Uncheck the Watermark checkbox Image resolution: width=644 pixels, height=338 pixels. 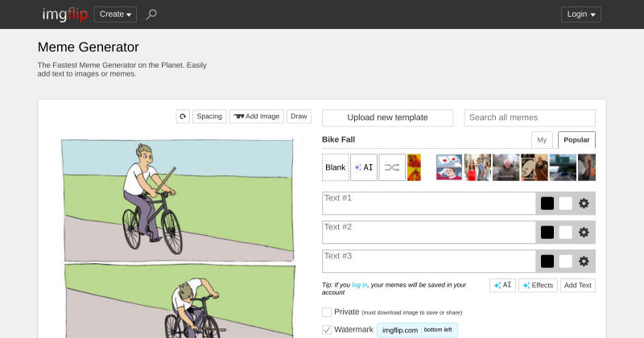pyautogui.click(x=327, y=330)
